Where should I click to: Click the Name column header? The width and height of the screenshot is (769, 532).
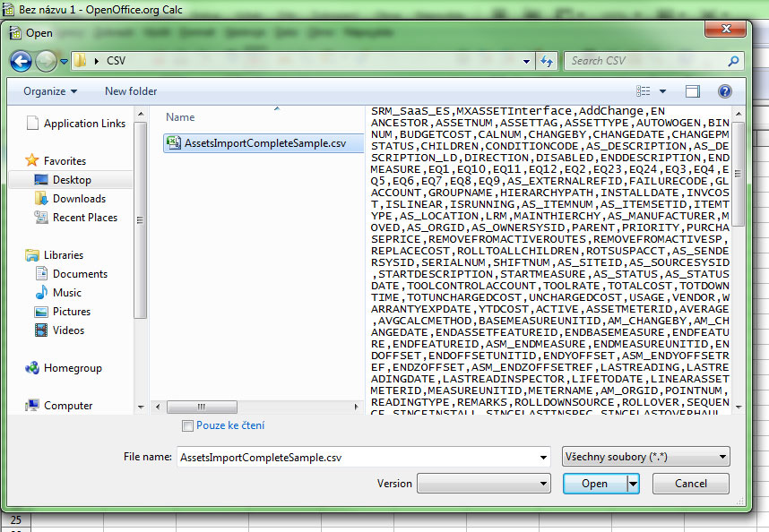[180, 117]
